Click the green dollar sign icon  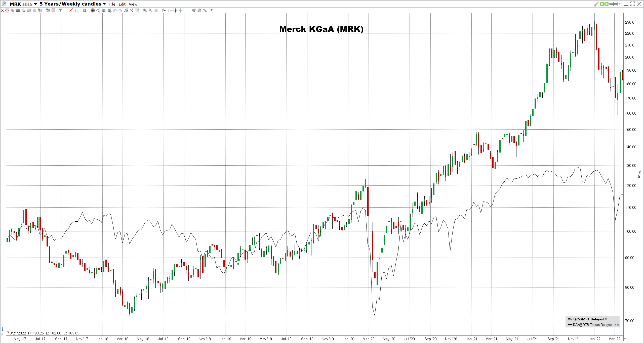[85, 11]
